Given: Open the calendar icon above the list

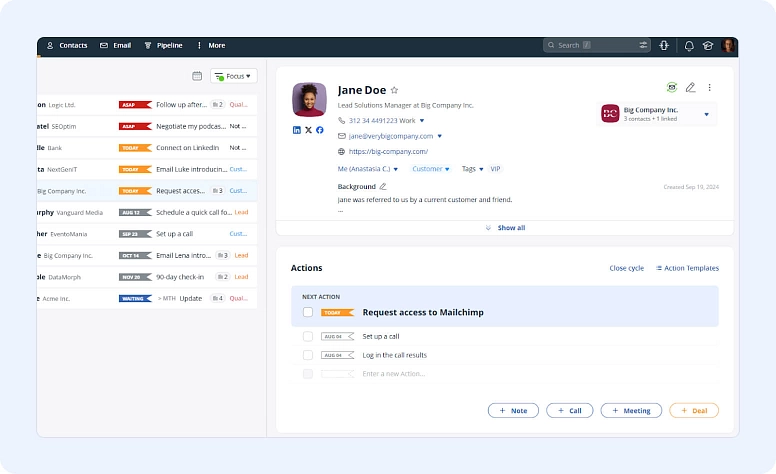Looking at the screenshot, I should click(197, 76).
